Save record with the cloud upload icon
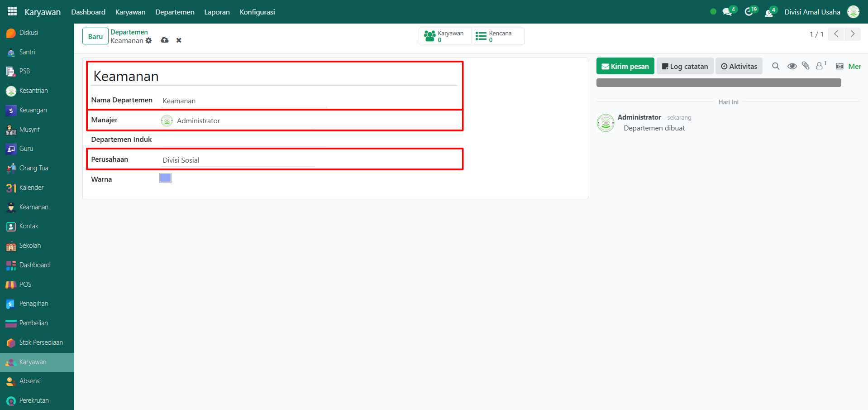 coord(165,40)
